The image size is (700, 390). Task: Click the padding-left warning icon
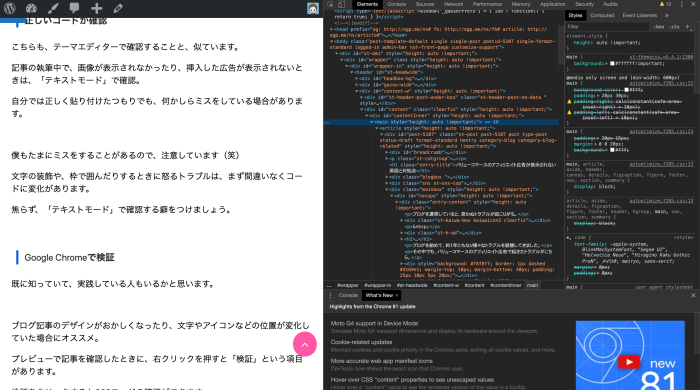click(569, 112)
